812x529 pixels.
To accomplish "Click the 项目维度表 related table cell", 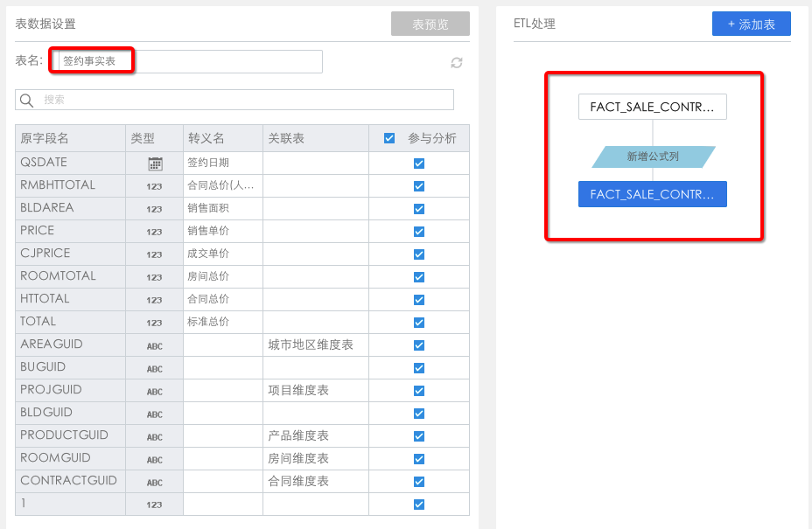I will tap(316, 391).
